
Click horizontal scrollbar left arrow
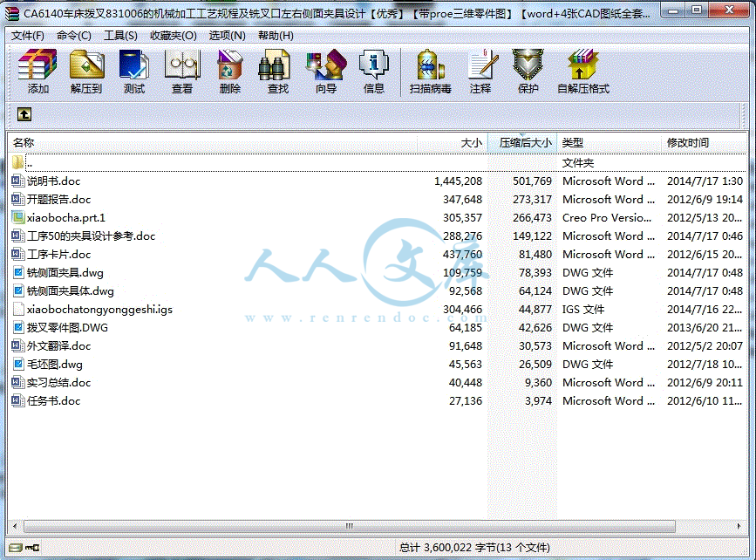tap(15, 526)
